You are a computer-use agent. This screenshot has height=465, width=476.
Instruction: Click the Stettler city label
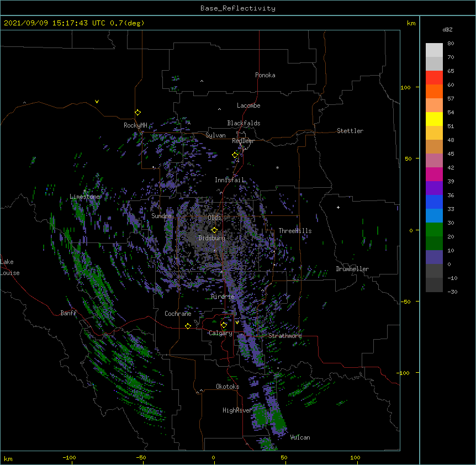pyautogui.click(x=350, y=131)
